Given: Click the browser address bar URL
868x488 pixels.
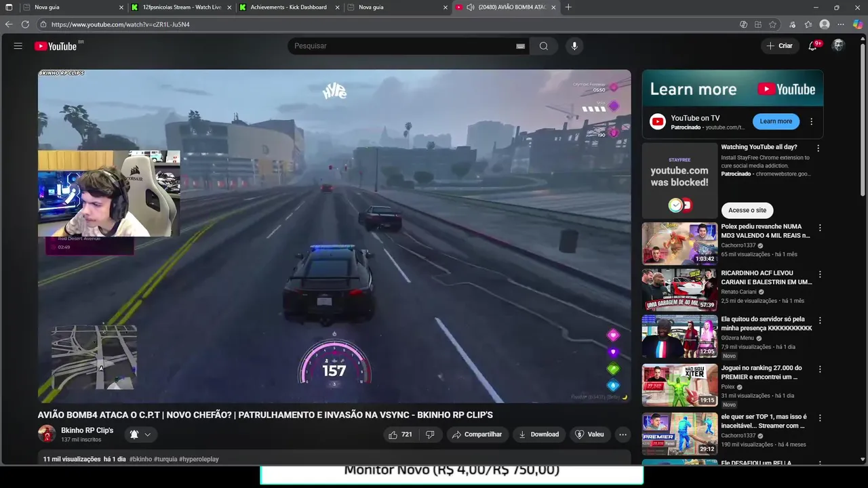Looking at the screenshot, I should (x=121, y=24).
